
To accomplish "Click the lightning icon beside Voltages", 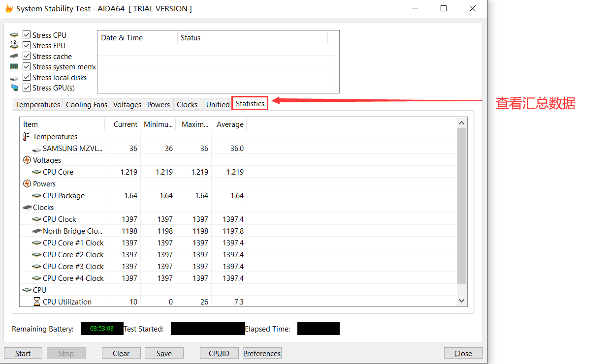I will click(27, 160).
